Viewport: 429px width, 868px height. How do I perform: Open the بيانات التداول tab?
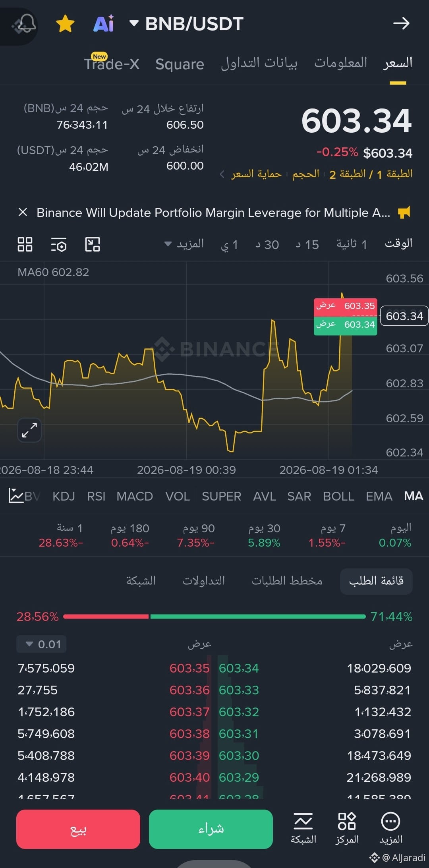259,63
